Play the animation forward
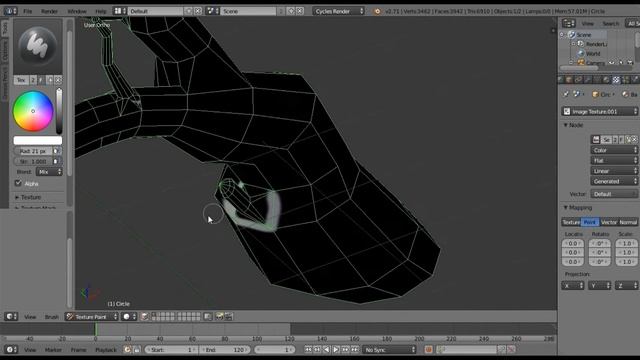The image size is (640, 360). point(336,350)
